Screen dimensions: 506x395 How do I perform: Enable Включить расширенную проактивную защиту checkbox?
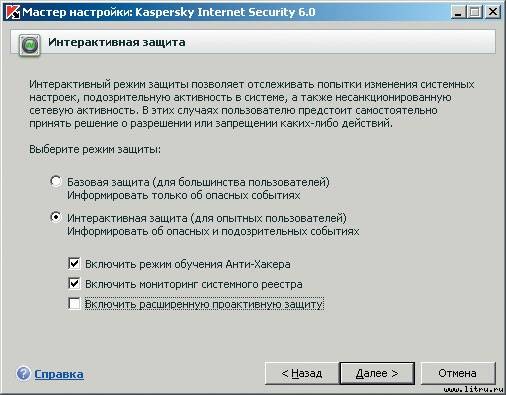pyautogui.click(x=74, y=304)
